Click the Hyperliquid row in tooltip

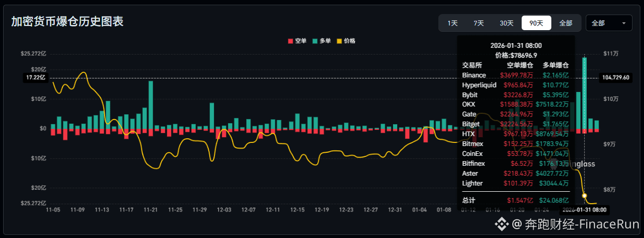[x=515, y=85]
